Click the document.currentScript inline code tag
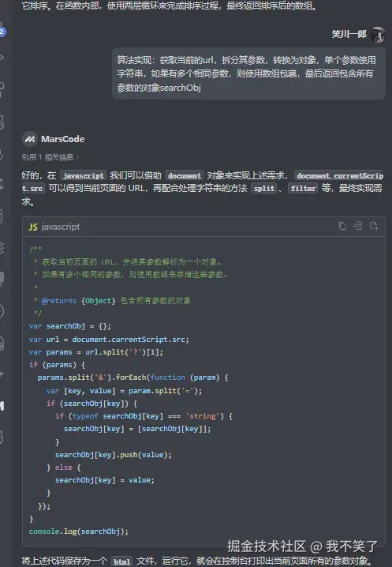The image size is (392, 567). click(x=340, y=175)
